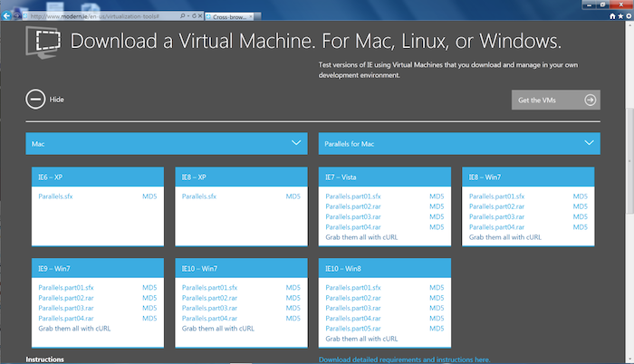Screen dimensions: 634x364
Task: Open favorites star icon
Action: click(x=620, y=16)
